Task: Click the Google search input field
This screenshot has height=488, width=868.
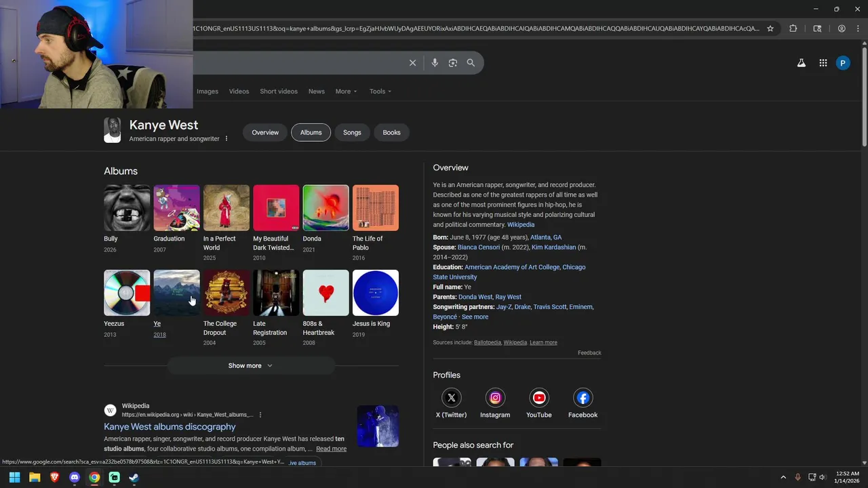Action: pyautogui.click(x=298, y=63)
